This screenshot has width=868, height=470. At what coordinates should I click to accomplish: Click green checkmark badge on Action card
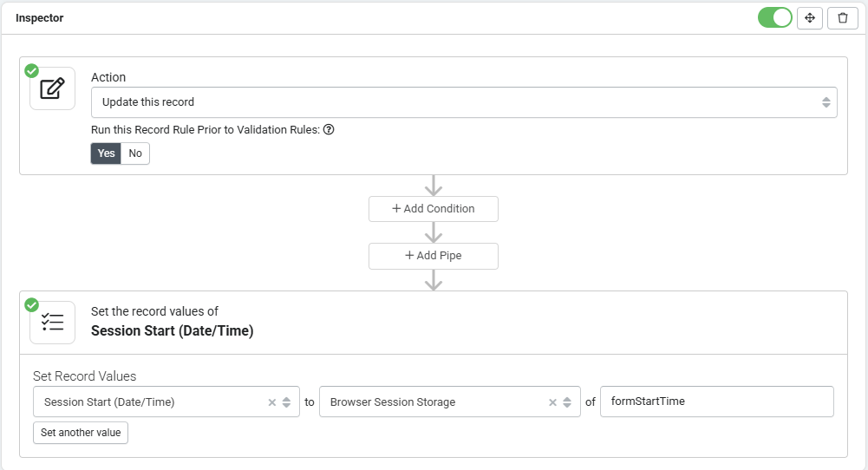coord(31,71)
